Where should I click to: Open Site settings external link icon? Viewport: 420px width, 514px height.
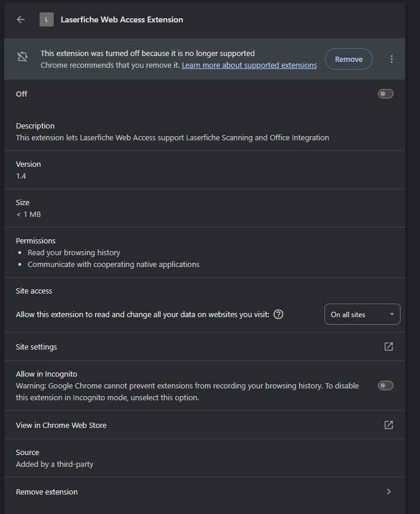coord(389,347)
